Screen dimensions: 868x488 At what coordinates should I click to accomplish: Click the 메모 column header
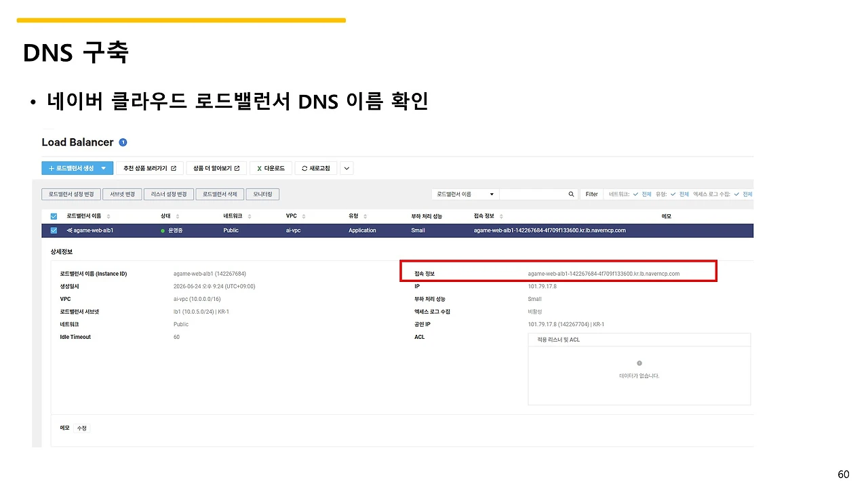tap(666, 216)
